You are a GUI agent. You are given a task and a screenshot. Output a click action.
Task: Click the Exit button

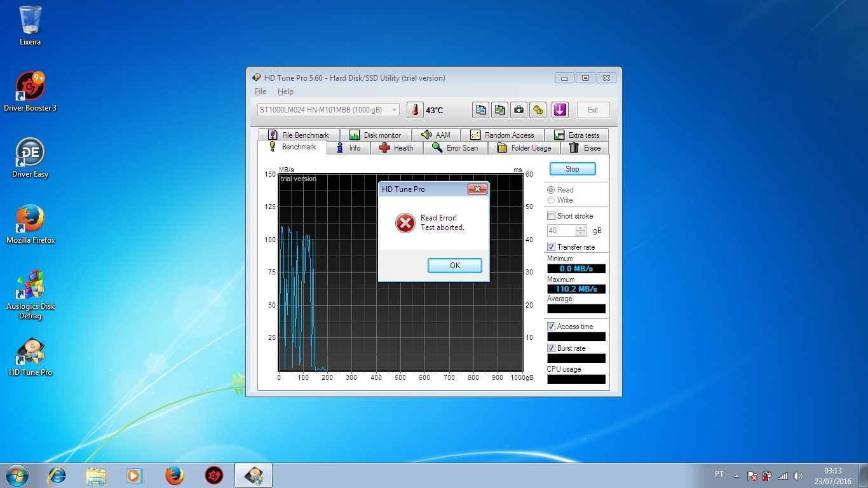pyautogui.click(x=593, y=110)
